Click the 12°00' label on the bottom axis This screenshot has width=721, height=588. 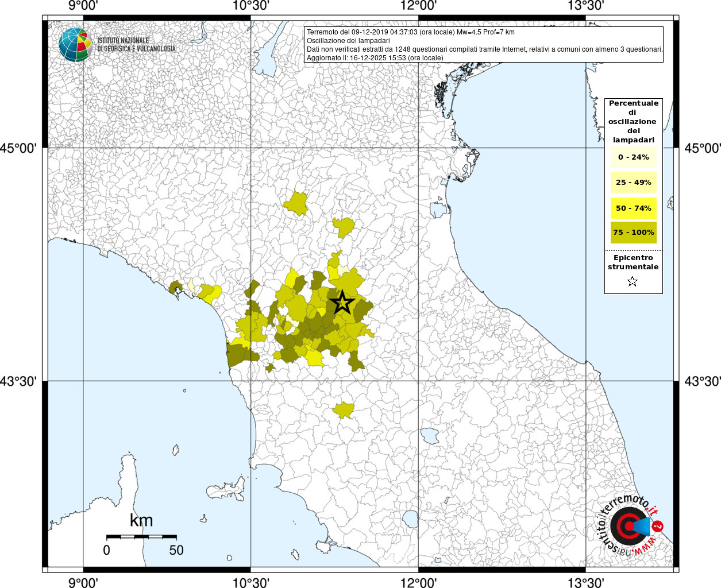(x=418, y=582)
